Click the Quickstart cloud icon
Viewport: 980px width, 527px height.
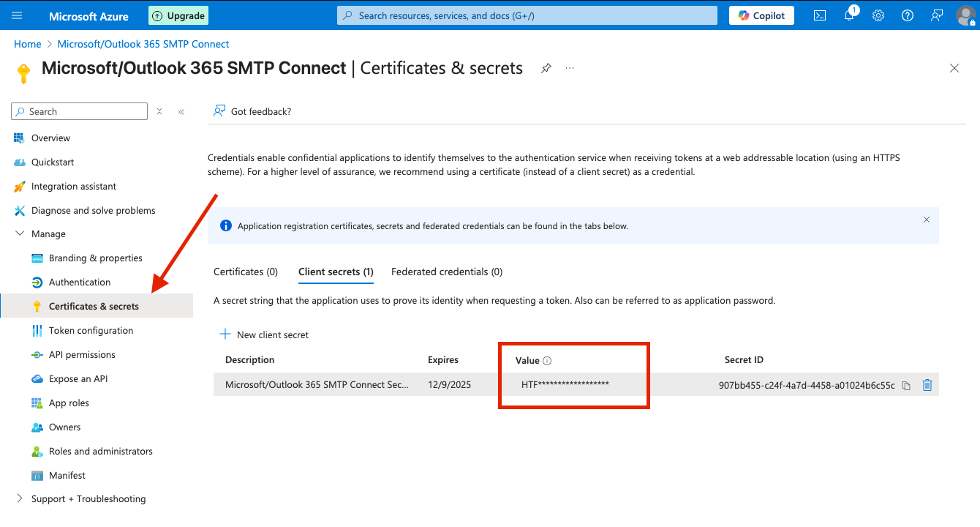tap(19, 162)
